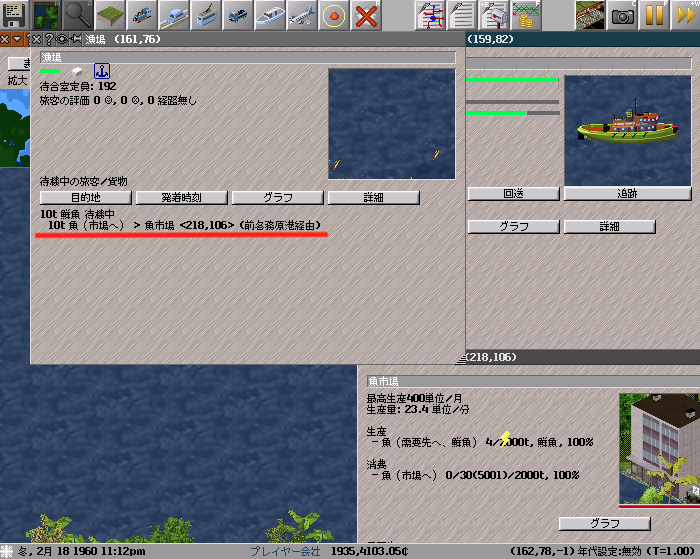Click the mail capability icon in 漁場 window
The image size is (700, 559).
(x=77, y=71)
